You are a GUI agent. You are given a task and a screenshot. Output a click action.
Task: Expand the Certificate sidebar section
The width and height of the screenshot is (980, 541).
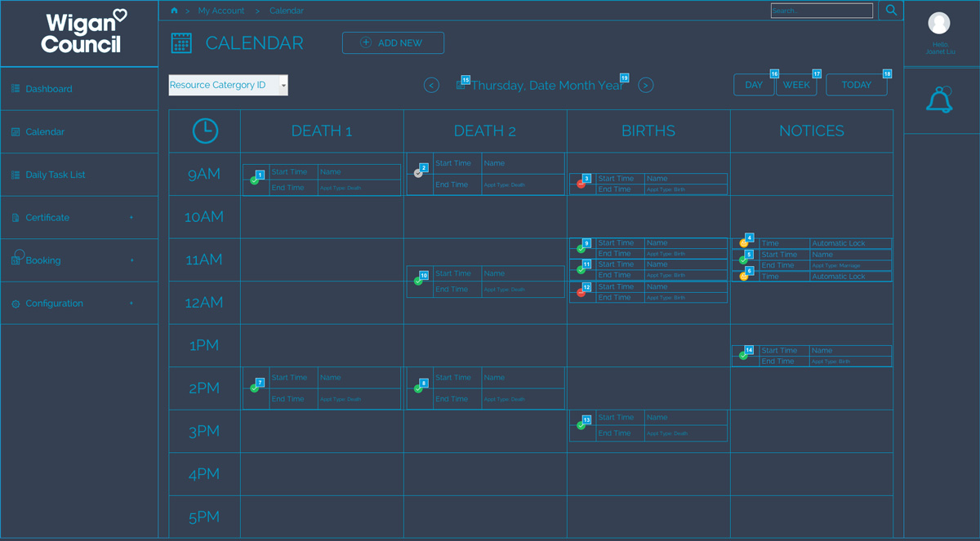point(79,217)
